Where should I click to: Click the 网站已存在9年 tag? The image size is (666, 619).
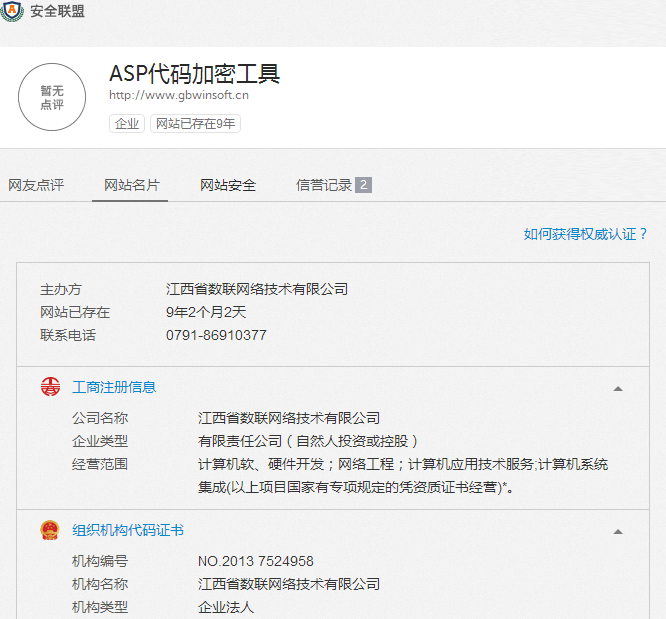(195, 124)
